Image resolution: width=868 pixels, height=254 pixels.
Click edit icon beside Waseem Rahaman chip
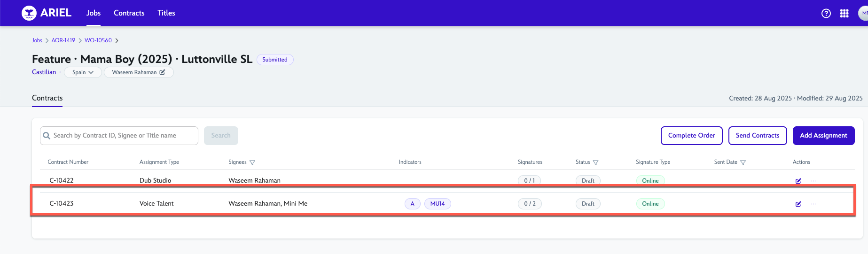coord(162,72)
